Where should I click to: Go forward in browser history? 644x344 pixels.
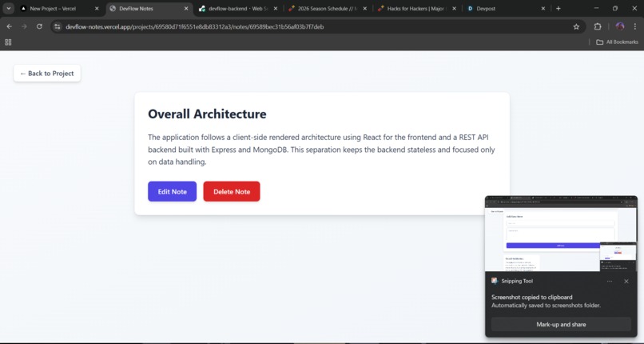tap(24, 26)
